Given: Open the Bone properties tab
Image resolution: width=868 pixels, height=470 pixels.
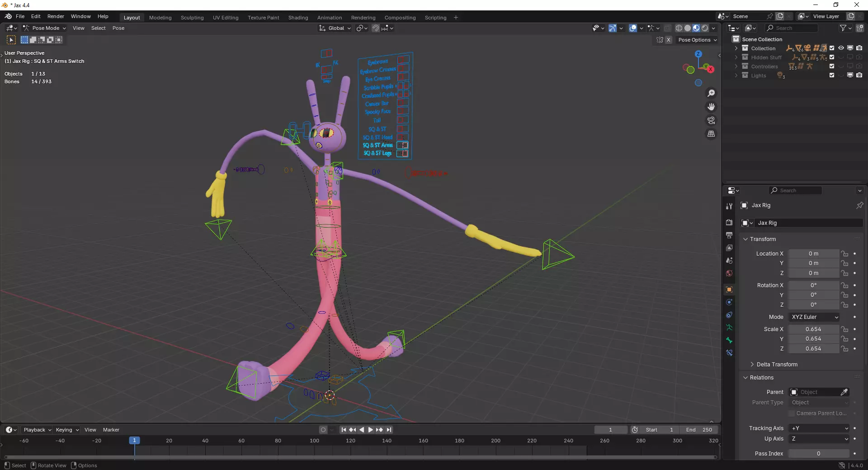Looking at the screenshot, I should 729,340.
